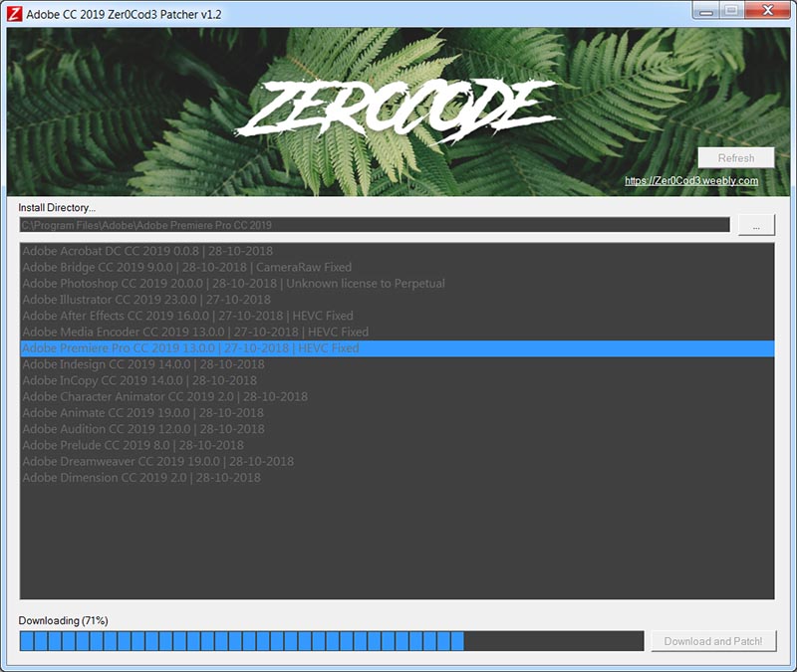Click the Refresh button
797x672 pixels.
point(735,158)
